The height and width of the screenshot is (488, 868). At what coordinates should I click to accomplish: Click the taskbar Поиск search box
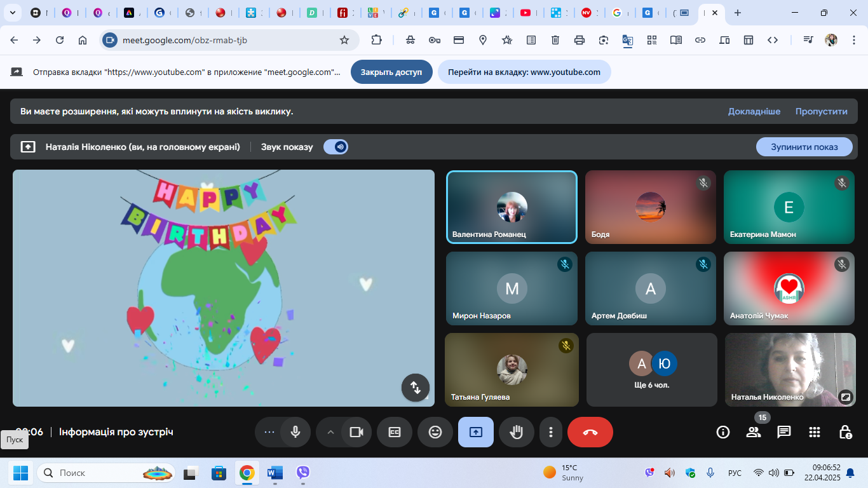[106, 473]
